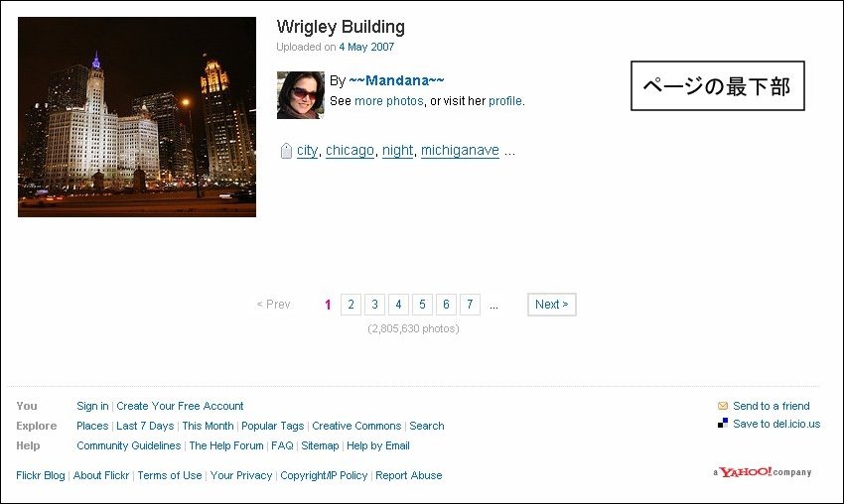Screen dimensions: 844x504
Task: Open the Yahoo! company logo
Action: click(x=763, y=472)
